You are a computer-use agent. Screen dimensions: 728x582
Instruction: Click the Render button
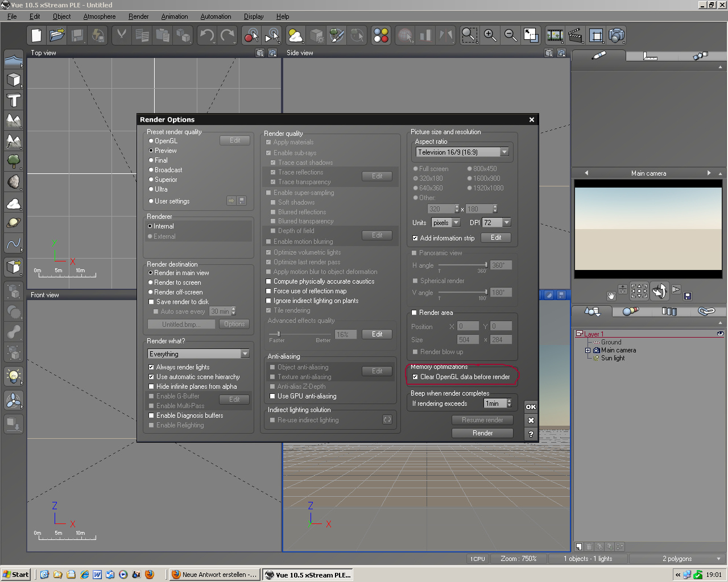pos(482,433)
